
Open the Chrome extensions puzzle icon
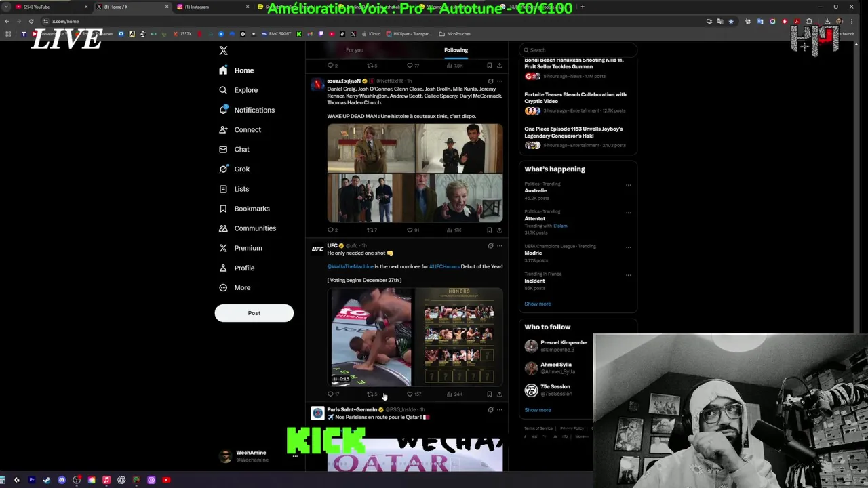point(809,21)
